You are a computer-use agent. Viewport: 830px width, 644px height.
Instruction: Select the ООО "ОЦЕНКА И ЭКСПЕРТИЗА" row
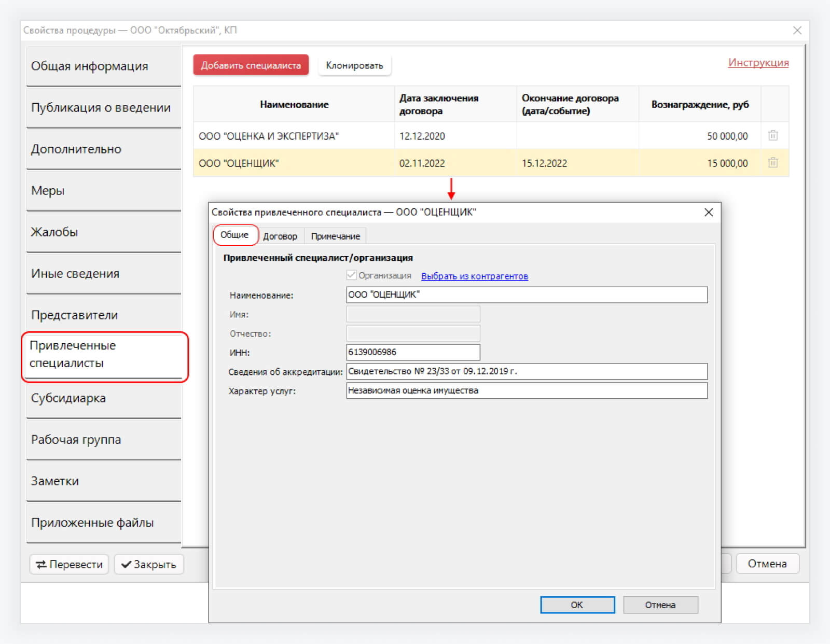[491, 136]
